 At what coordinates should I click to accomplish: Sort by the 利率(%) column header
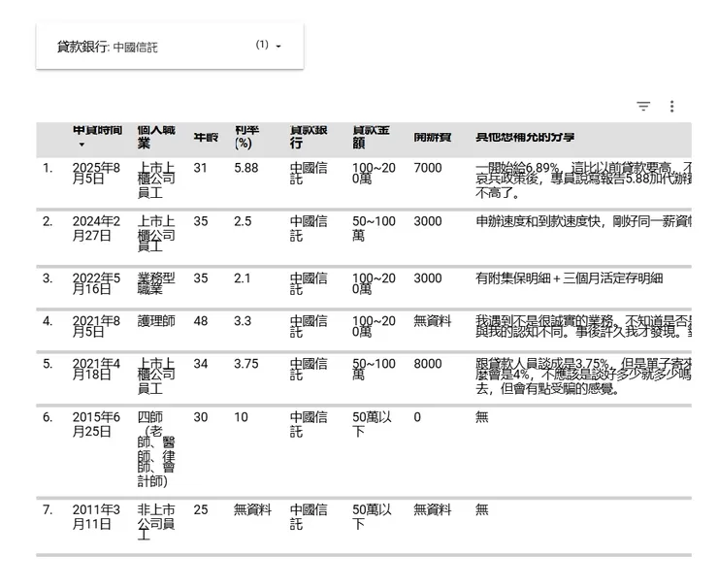tap(246, 137)
